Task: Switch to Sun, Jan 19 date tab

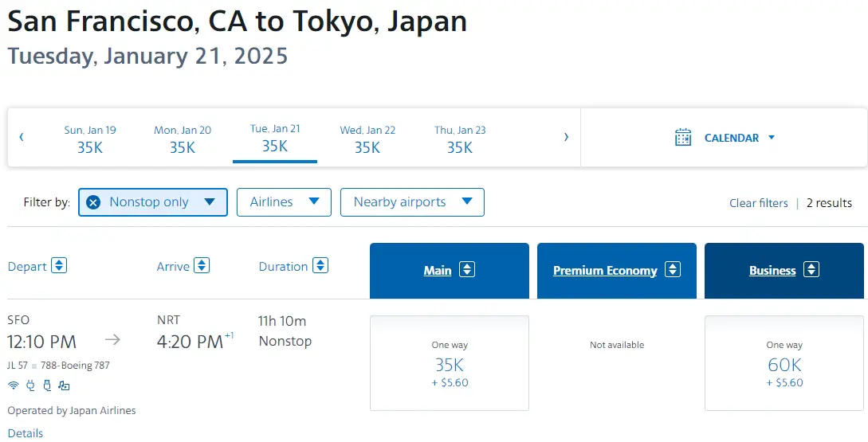Action: pyautogui.click(x=90, y=139)
